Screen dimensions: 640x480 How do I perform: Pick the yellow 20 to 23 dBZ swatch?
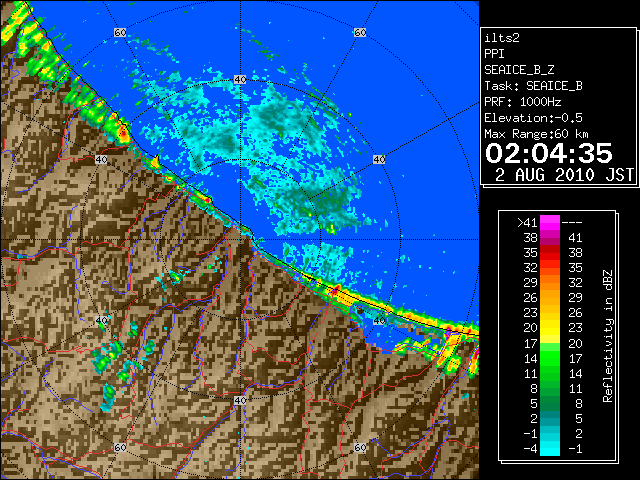[550, 328]
